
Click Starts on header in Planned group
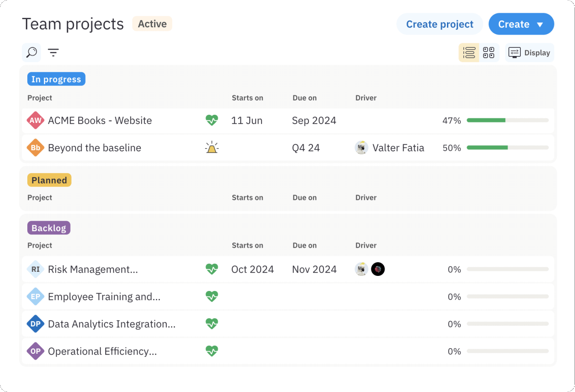(247, 198)
